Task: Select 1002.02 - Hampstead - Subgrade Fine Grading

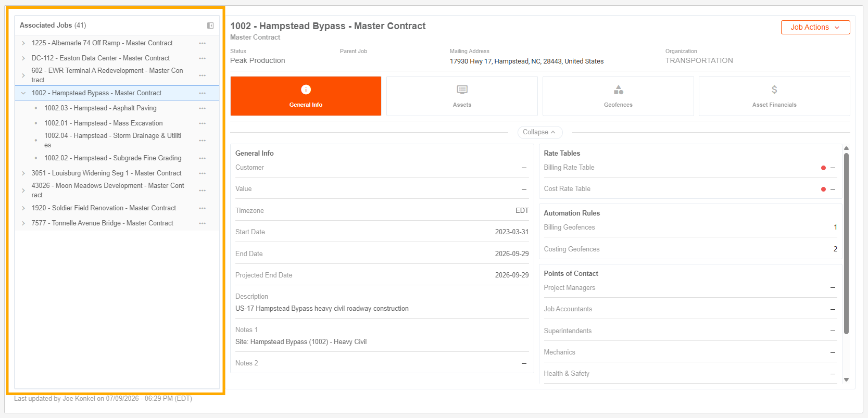Action: [113, 158]
